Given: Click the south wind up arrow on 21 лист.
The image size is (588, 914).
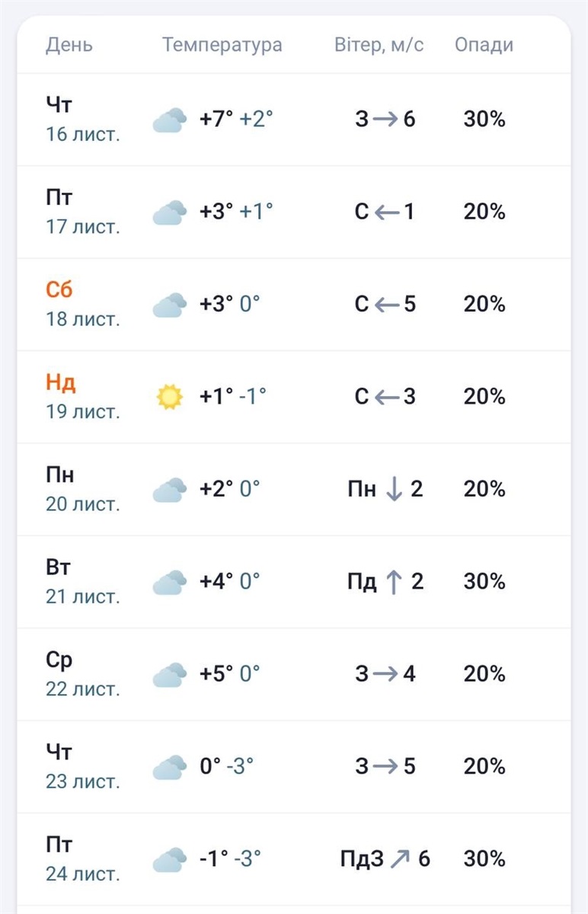Looking at the screenshot, I should coord(394,582).
